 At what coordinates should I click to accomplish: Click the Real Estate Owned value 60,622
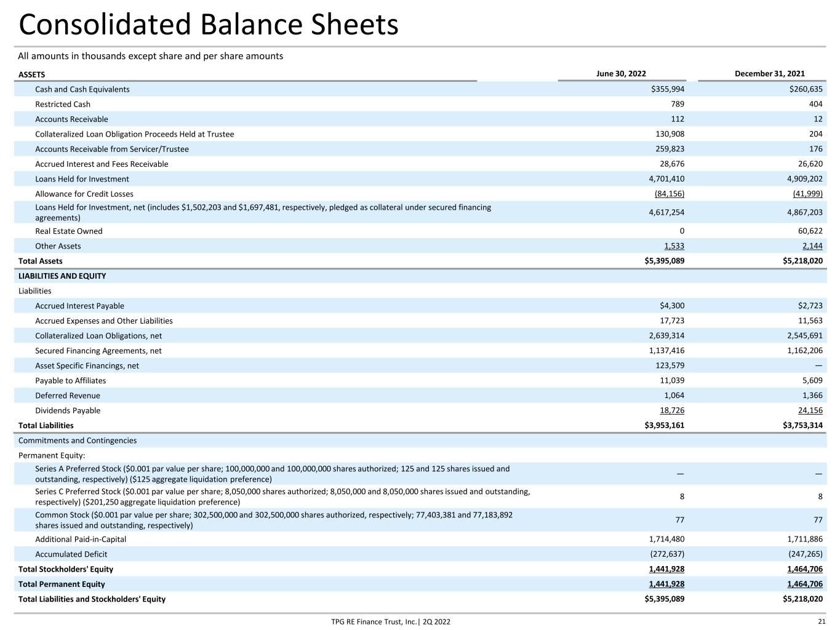pyautogui.click(x=809, y=231)
